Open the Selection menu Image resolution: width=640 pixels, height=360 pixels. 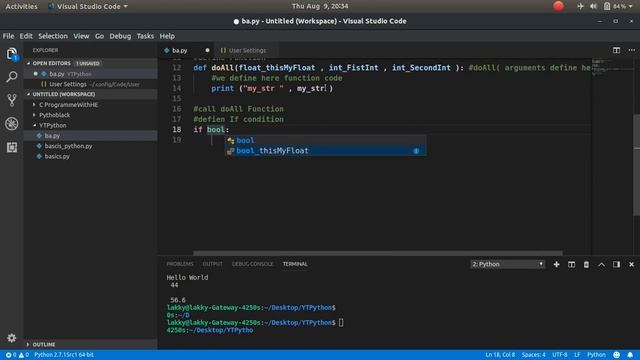(x=53, y=36)
